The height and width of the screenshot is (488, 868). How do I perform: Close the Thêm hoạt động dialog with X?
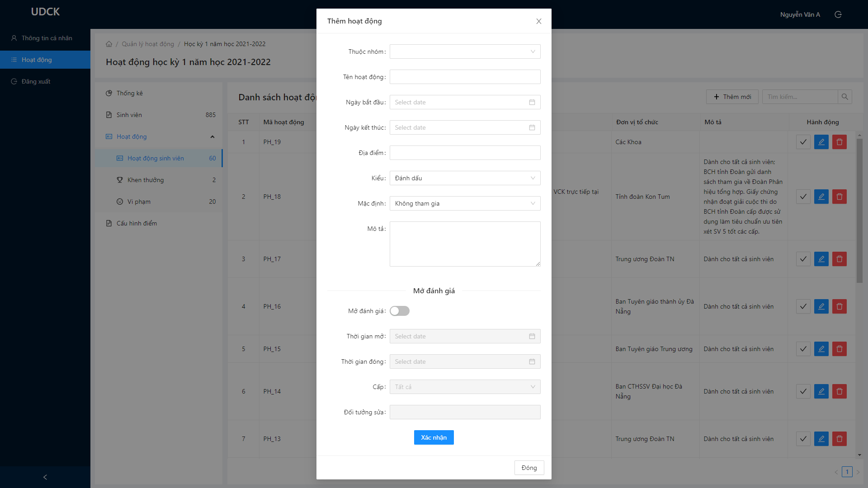(538, 21)
